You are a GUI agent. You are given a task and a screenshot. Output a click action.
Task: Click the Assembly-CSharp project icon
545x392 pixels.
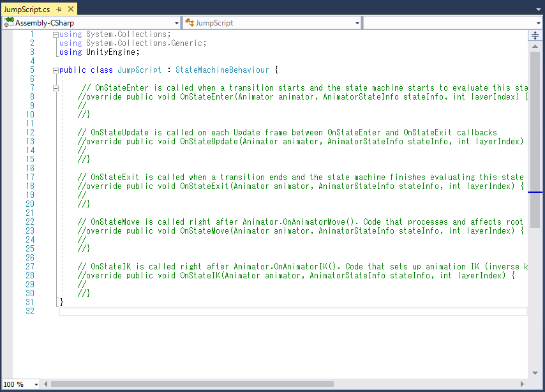coord(9,22)
